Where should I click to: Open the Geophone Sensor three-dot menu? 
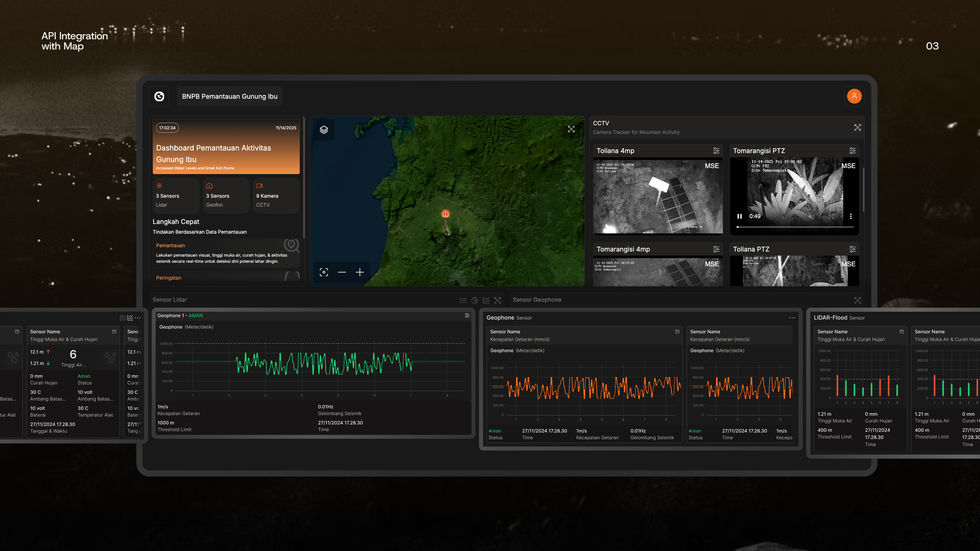[x=792, y=318]
